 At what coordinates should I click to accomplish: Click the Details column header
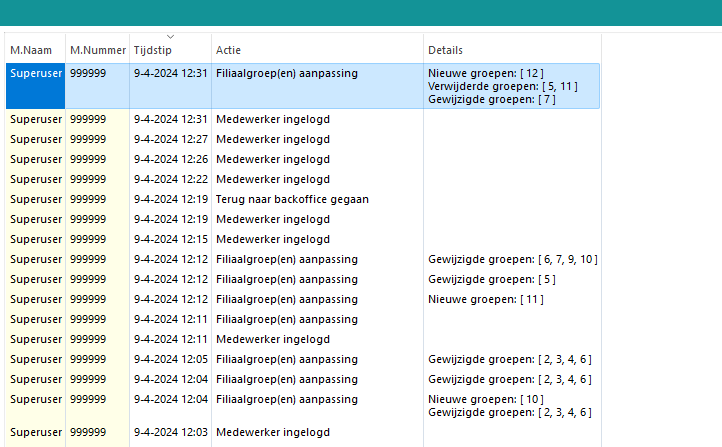(512, 50)
